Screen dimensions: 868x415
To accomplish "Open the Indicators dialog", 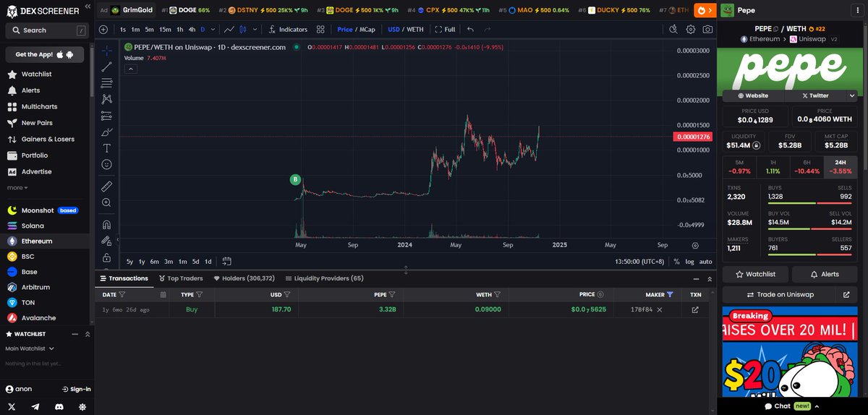I will coord(288,30).
